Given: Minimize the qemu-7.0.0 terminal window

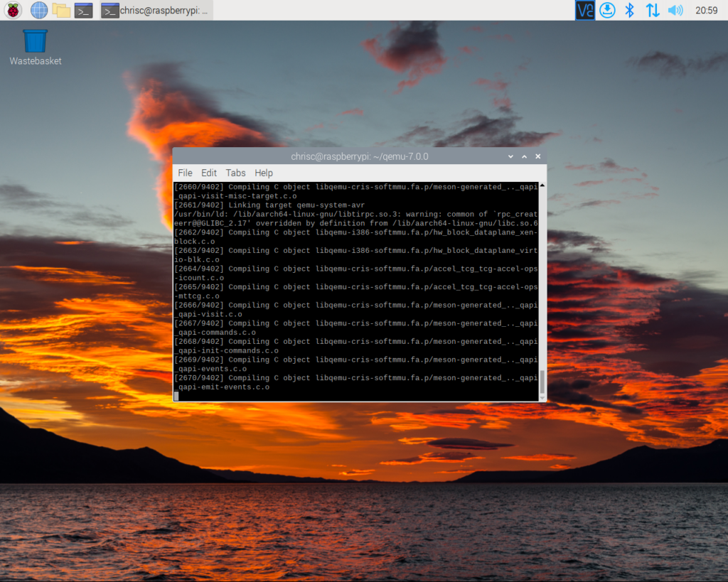Looking at the screenshot, I should 510,156.
